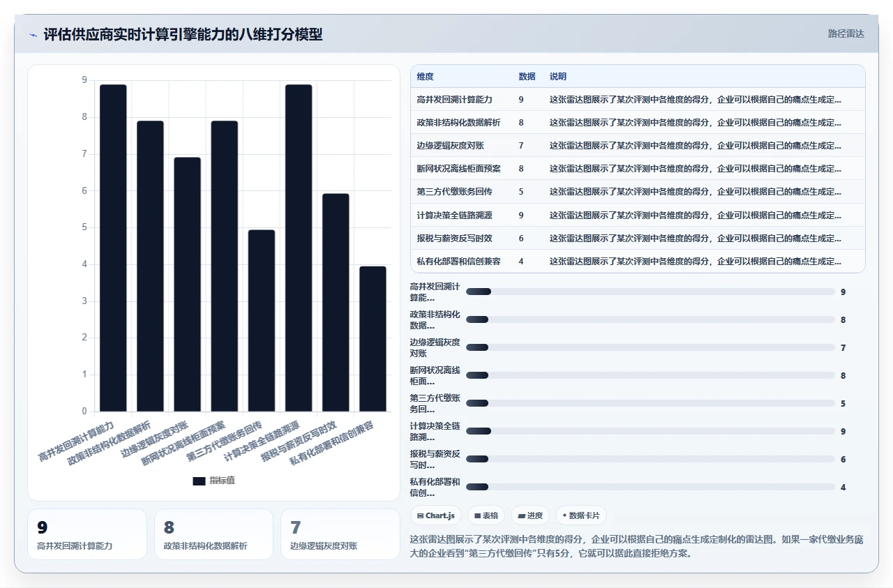893x588 pixels.
Task: Click the 高并发回溯计算能力 chart bar
Action: click(x=113, y=248)
